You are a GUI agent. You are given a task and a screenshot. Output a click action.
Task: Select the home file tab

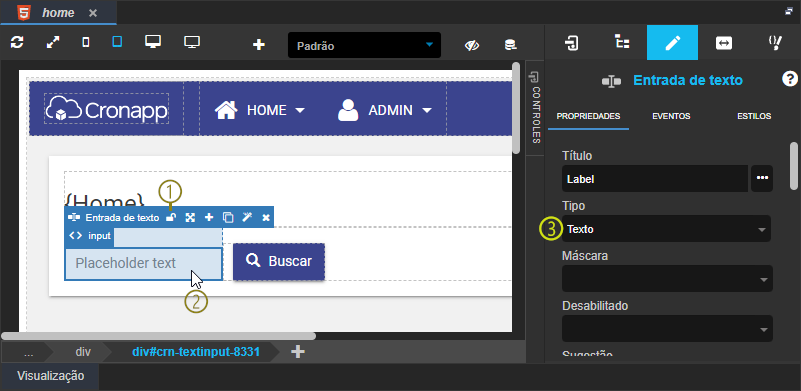coord(58,13)
